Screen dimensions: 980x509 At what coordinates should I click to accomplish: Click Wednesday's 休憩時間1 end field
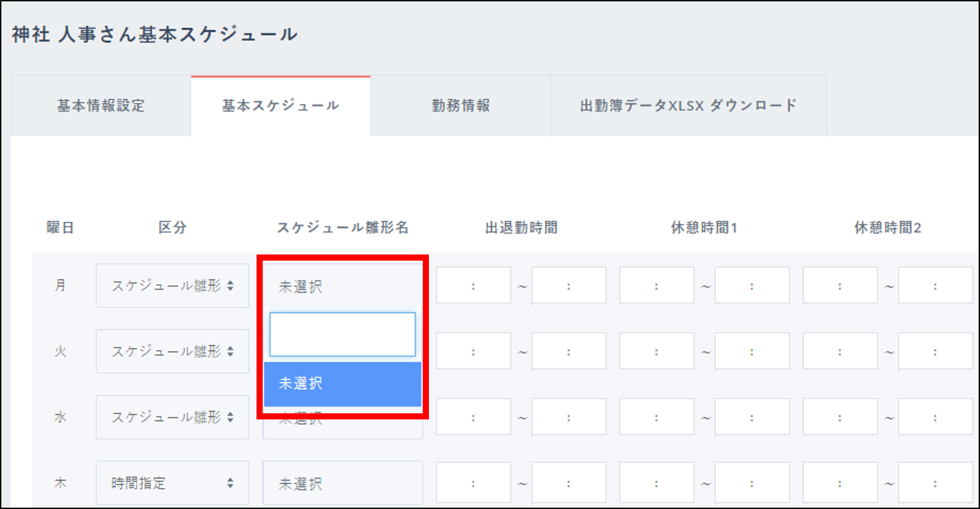click(x=752, y=417)
